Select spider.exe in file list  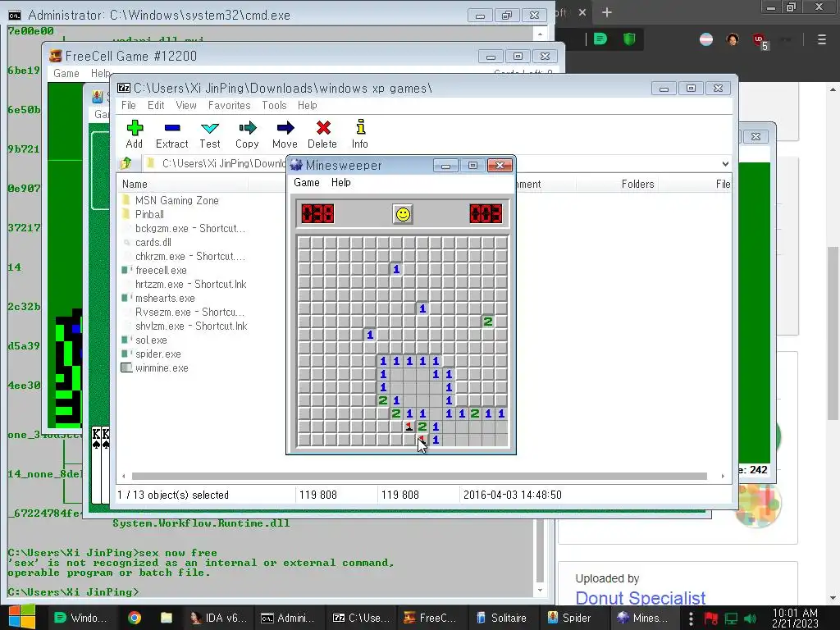coord(158,354)
